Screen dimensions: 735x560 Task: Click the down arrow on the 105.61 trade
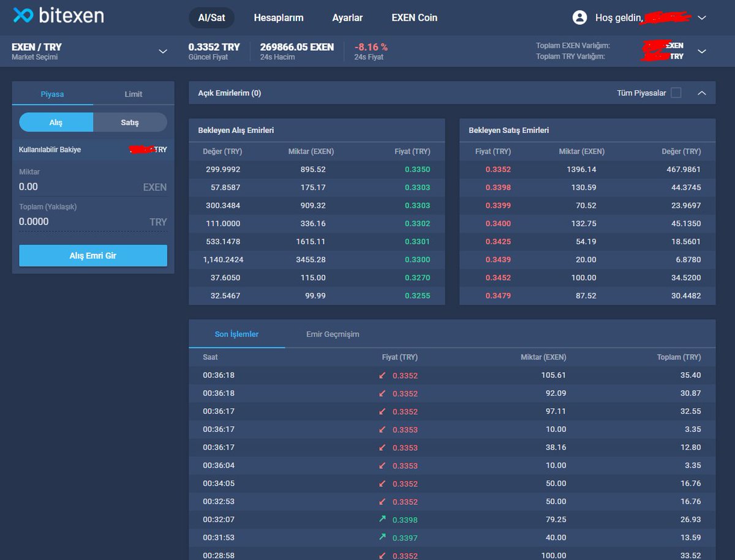click(x=382, y=375)
